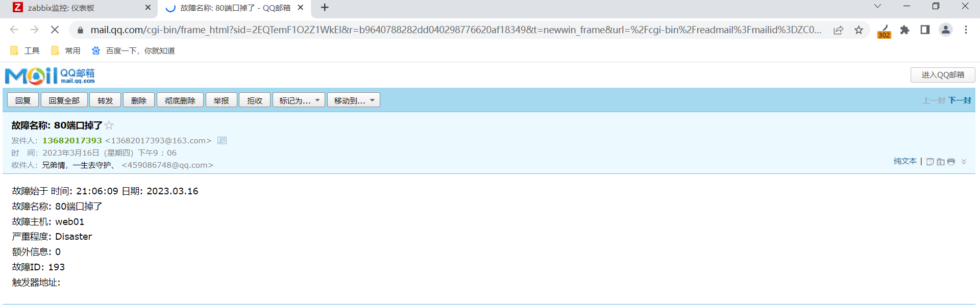Permanently delete with 彻底删除

click(180, 100)
